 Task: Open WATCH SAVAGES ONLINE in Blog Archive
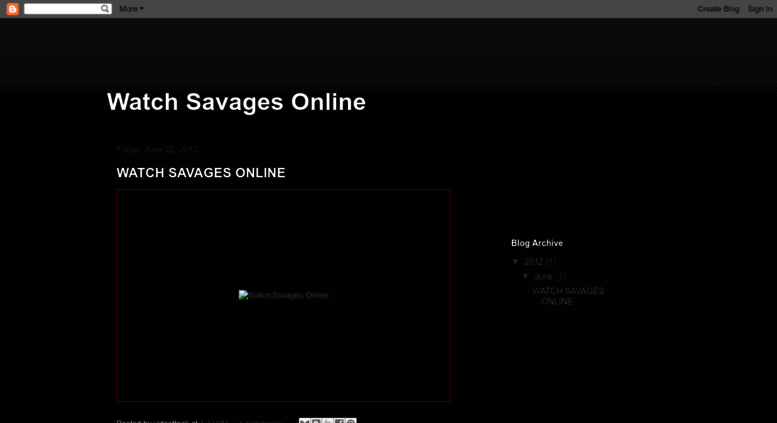(x=568, y=296)
